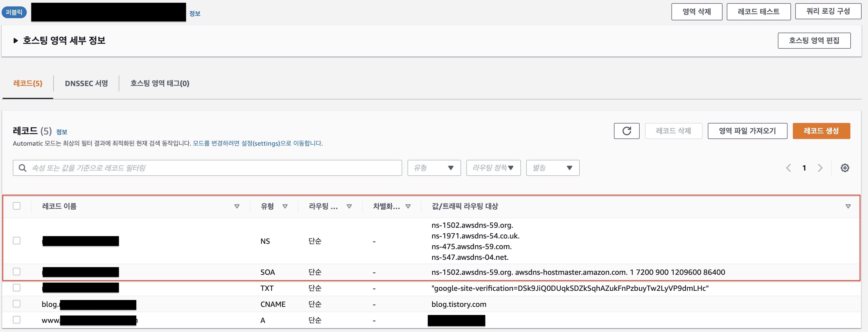This screenshot has width=868, height=332.
Task: Click the refresh records icon button
Action: (627, 131)
